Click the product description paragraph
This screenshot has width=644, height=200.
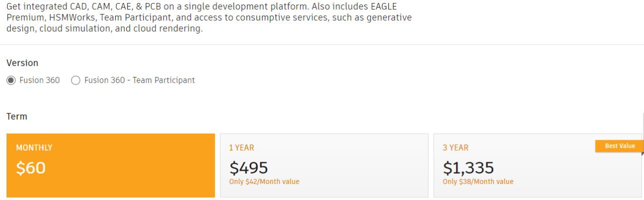(209, 17)
